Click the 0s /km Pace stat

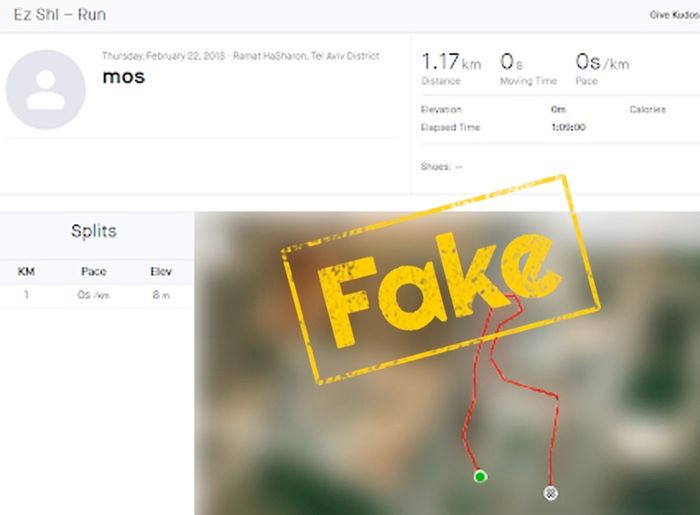tap(602, 69)
